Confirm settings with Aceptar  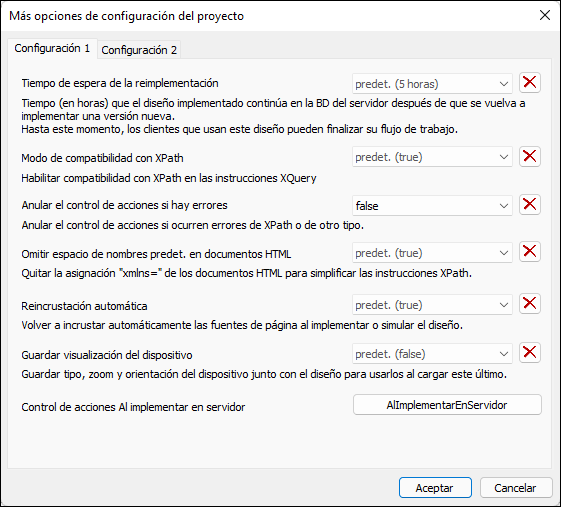click(x=435, y=488)
